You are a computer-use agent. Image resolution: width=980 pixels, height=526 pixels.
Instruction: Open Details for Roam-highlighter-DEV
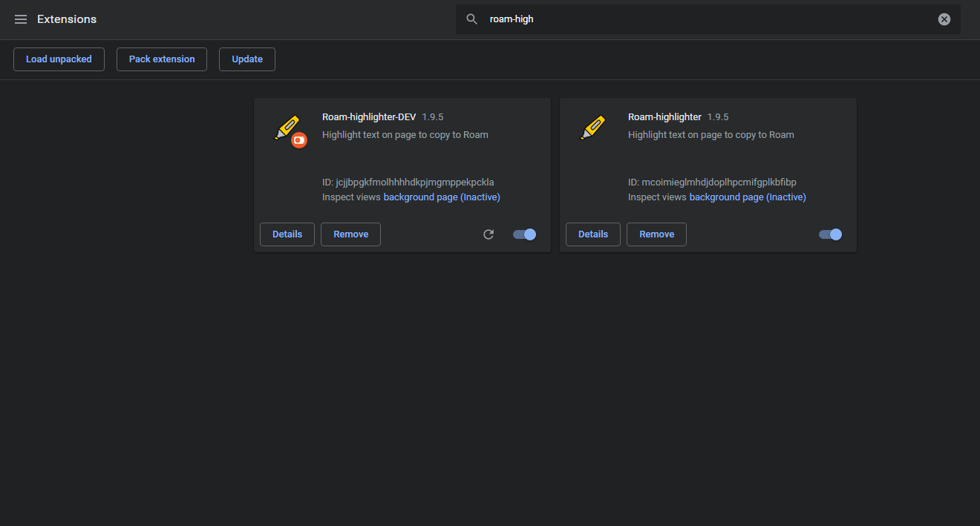point(287,234)
